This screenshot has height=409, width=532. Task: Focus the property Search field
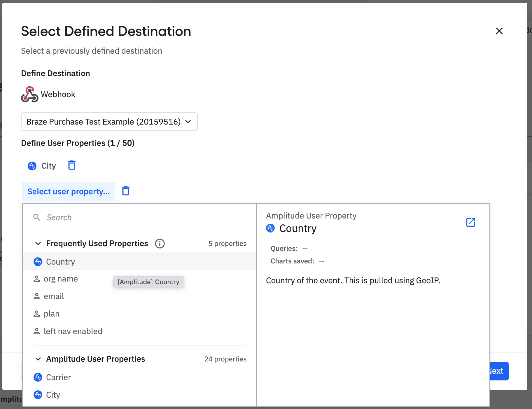[146, 217]
